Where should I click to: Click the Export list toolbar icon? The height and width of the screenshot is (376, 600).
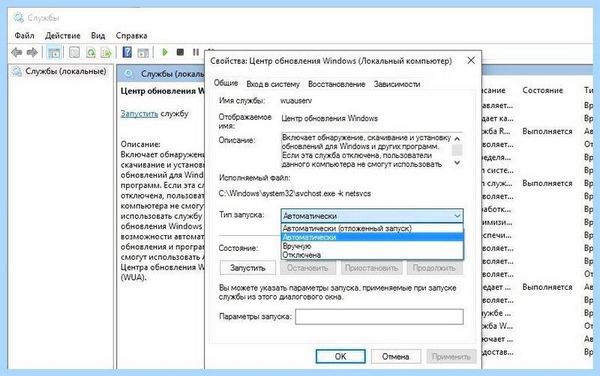(106, 52)
